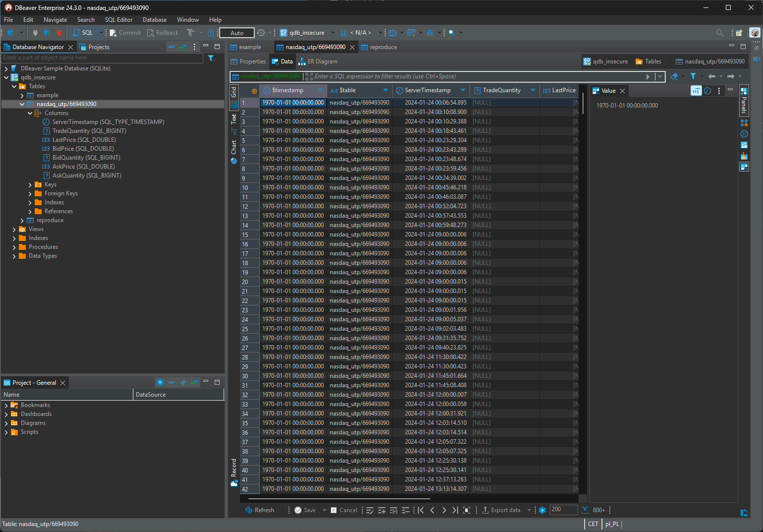
Task: Click Link with editor arrows in navigator
Action: (183, 47)
